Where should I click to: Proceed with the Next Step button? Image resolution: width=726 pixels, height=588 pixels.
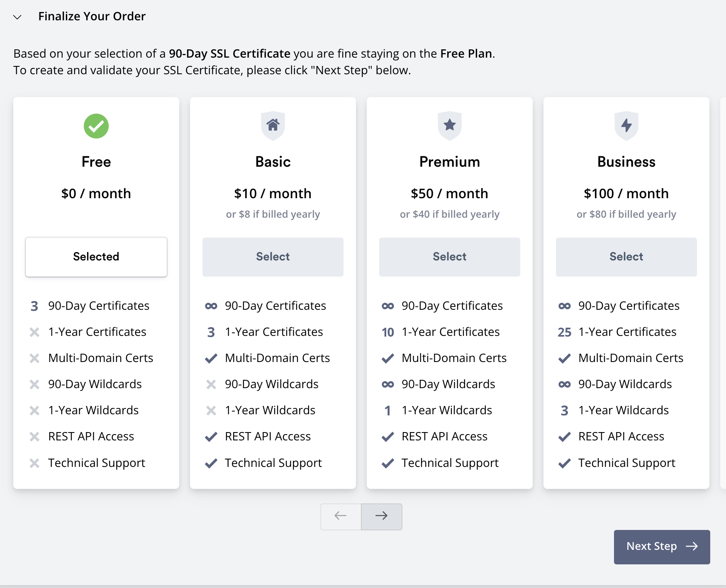click(662, 547)
